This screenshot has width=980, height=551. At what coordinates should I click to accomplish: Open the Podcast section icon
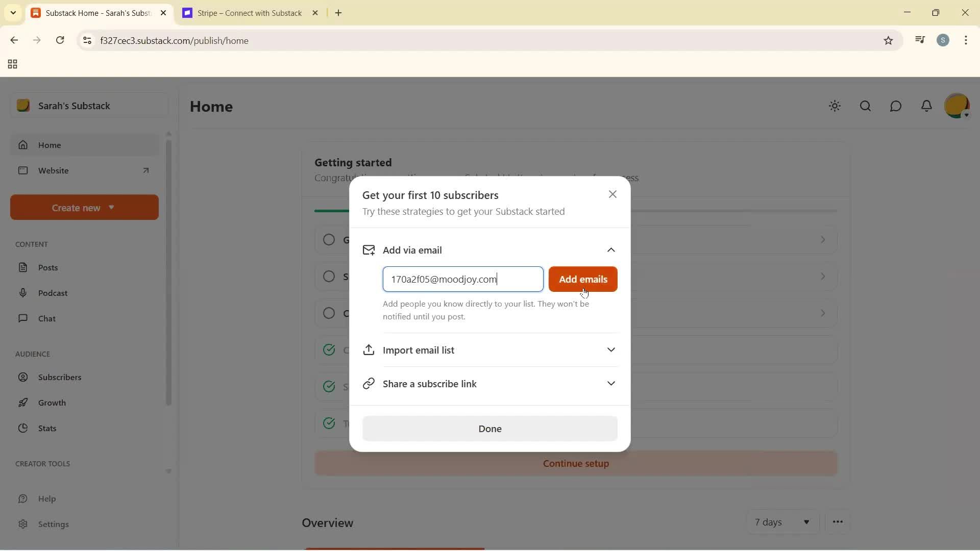tap(23, 293)
